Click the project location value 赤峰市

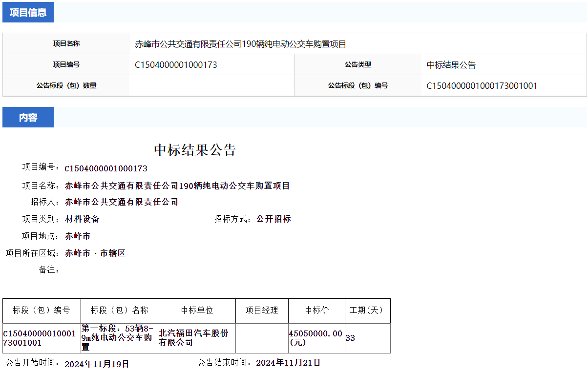77,236
